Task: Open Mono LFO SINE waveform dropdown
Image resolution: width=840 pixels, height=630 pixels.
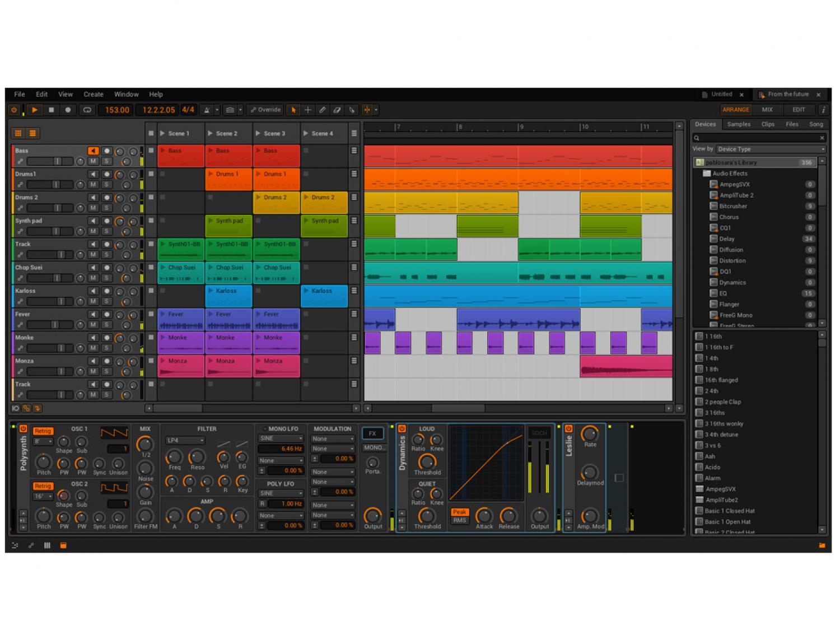Action: [x=281, y=438]
